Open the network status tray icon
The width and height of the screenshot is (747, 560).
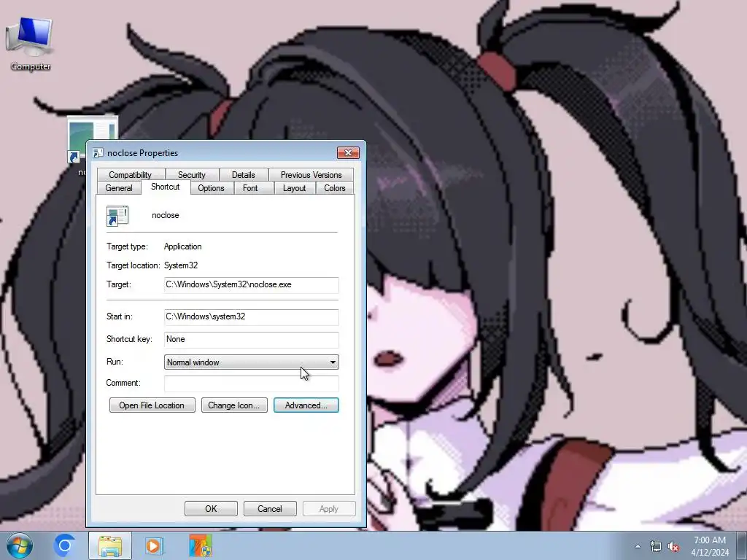[x=656, y=546]
